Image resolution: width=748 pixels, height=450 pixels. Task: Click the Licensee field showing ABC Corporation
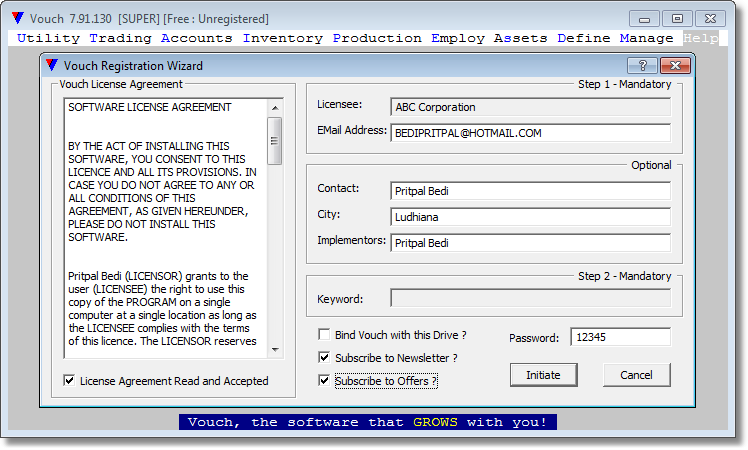click(530, 107)
